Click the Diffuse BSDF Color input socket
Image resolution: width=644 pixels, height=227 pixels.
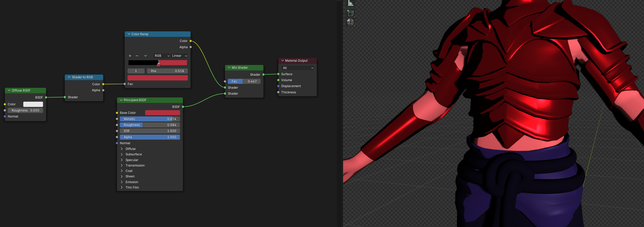point(5,104)
